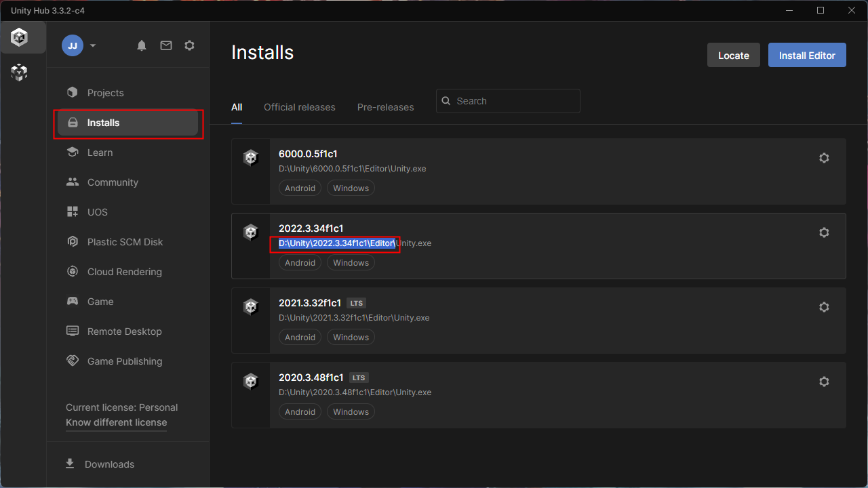Click the second Unity cube icon in left rail
Screen dimensions: 868x488
20,73
